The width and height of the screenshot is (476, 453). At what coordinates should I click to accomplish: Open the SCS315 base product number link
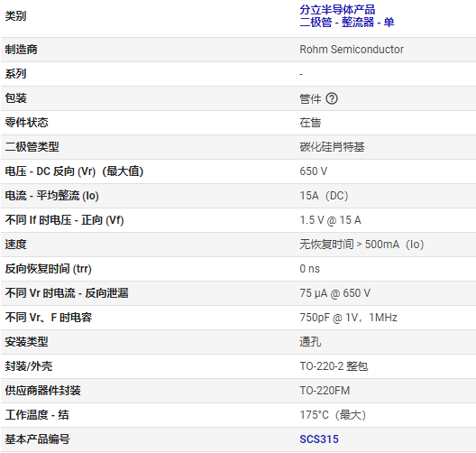319,439
